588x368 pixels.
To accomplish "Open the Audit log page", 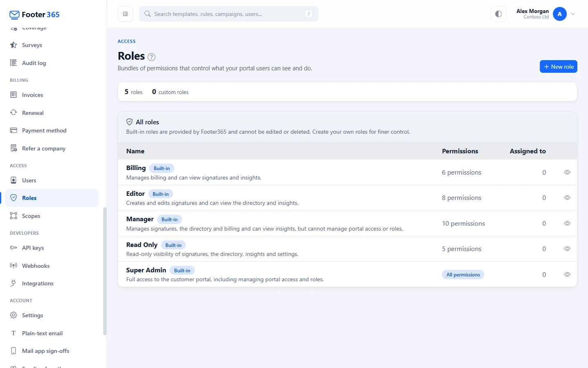I will 52,63.
